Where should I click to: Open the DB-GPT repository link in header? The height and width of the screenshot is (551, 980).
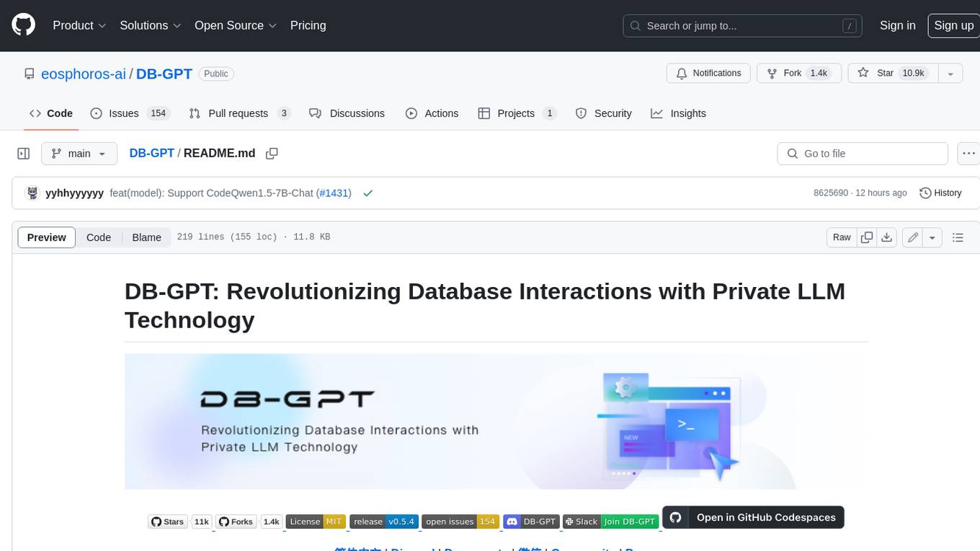click(164, 74)
